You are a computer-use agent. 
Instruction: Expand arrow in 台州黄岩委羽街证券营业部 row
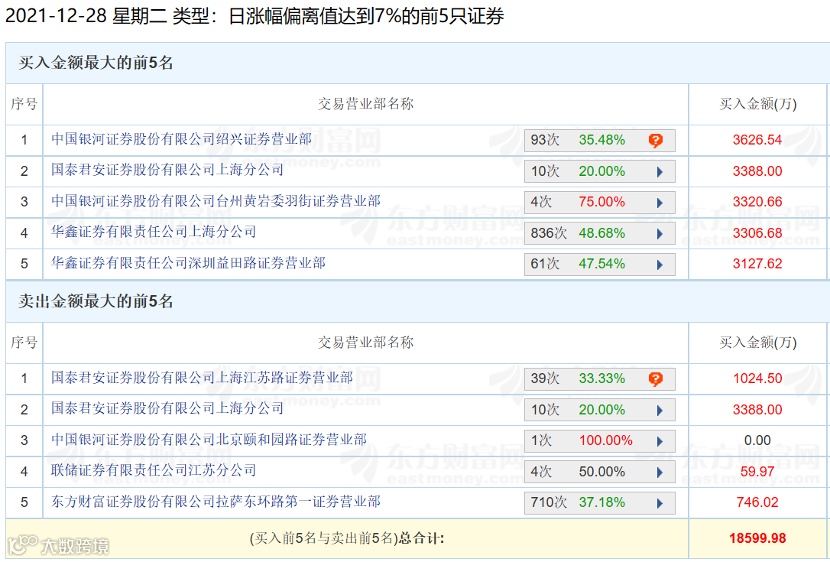click(660, 202)
